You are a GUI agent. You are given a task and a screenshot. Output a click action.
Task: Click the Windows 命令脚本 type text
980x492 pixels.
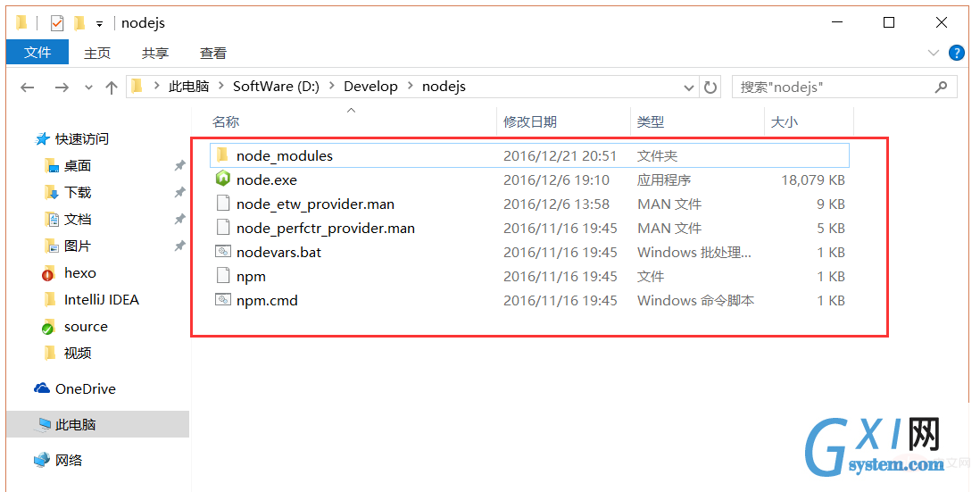click(695, 300)
